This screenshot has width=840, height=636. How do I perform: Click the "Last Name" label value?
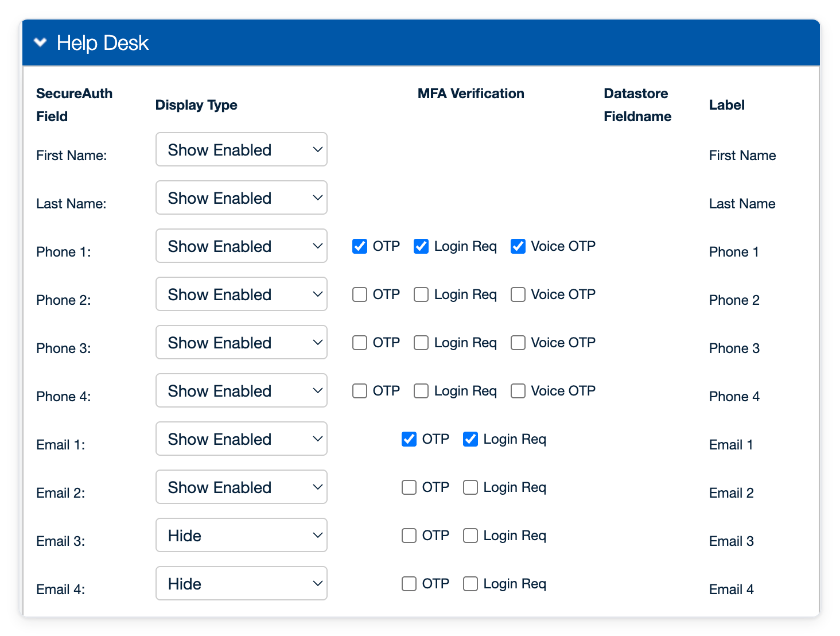(742, 204)
